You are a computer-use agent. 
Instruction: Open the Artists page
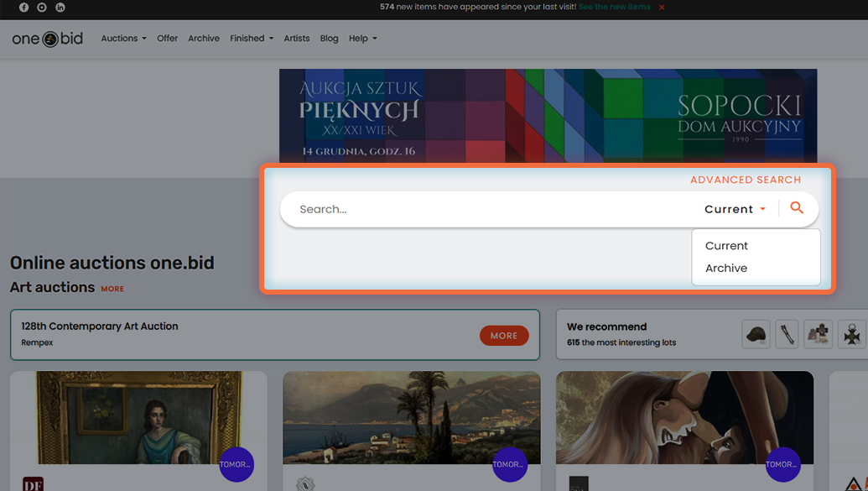point(297,39)
